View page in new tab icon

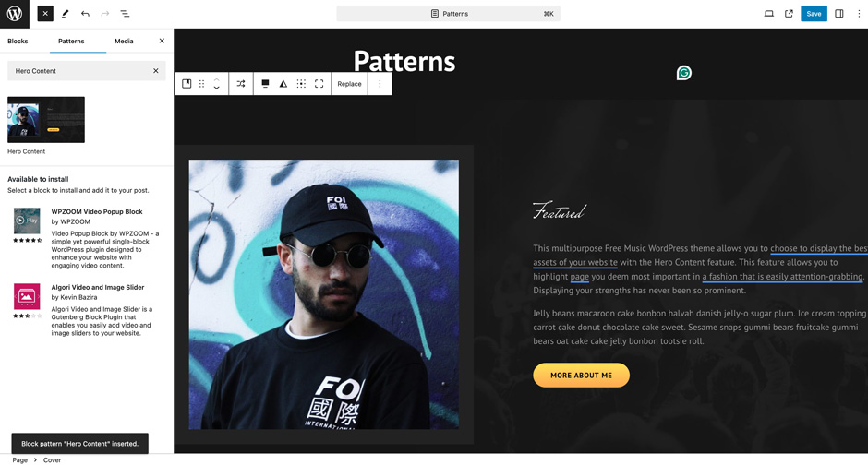(789, 14)
